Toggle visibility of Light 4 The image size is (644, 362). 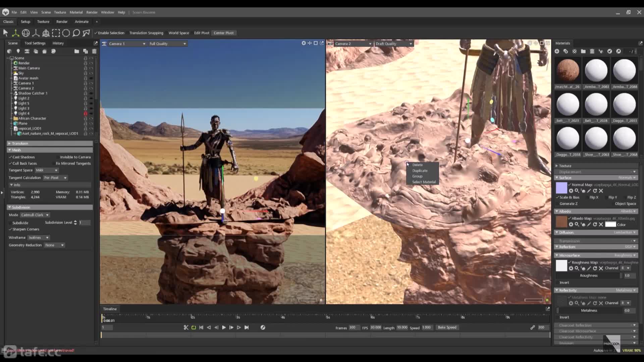coord(91,114)
